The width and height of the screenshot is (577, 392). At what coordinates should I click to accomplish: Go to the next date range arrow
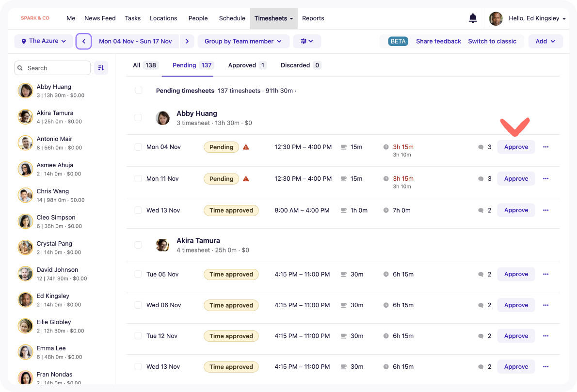pos(187,41)
